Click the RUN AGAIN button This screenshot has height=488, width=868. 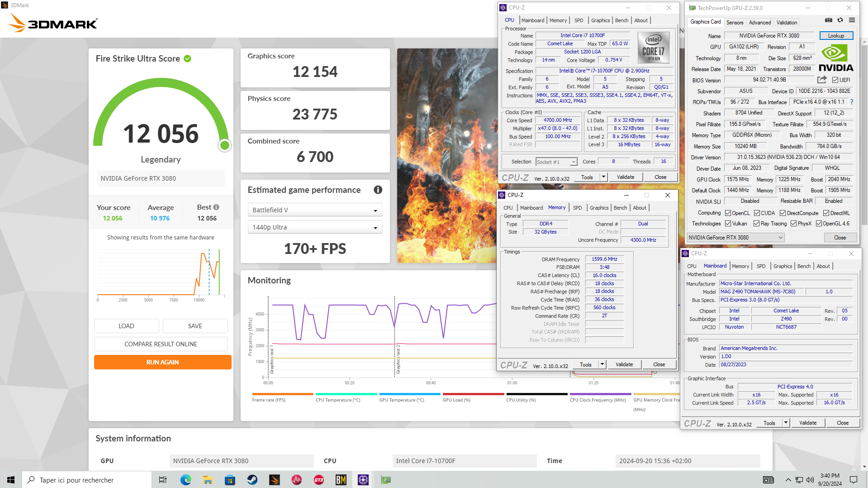[162, 362]
